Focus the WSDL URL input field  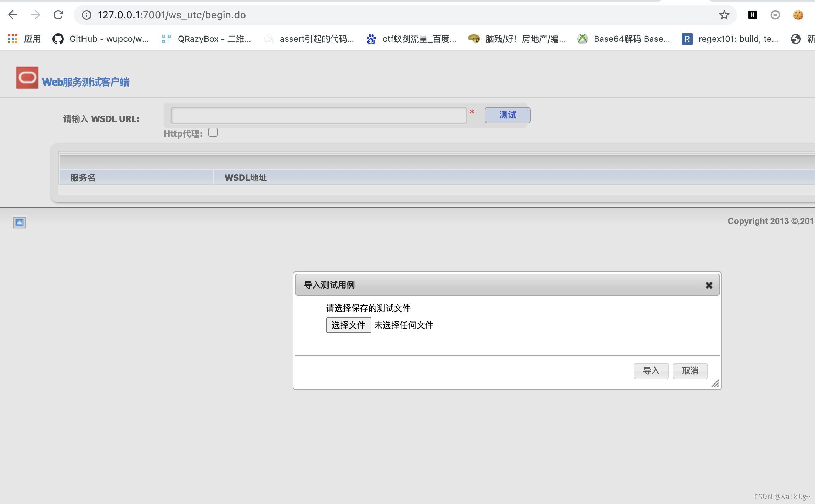(319, 116)
